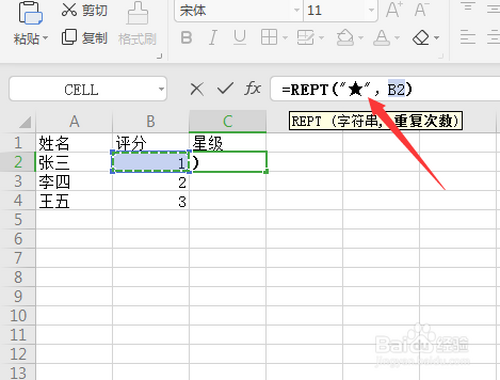The width and height of the screenshot is (500, 380).
Task: Expand the borders dropdown arrow
Action: coord(285,38)
